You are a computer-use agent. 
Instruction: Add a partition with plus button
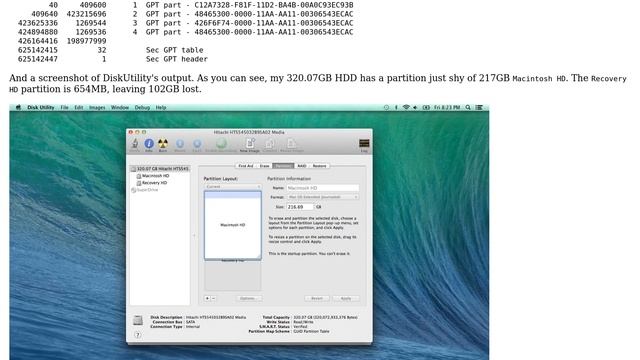pyautogui.click(x=207, y=298)
